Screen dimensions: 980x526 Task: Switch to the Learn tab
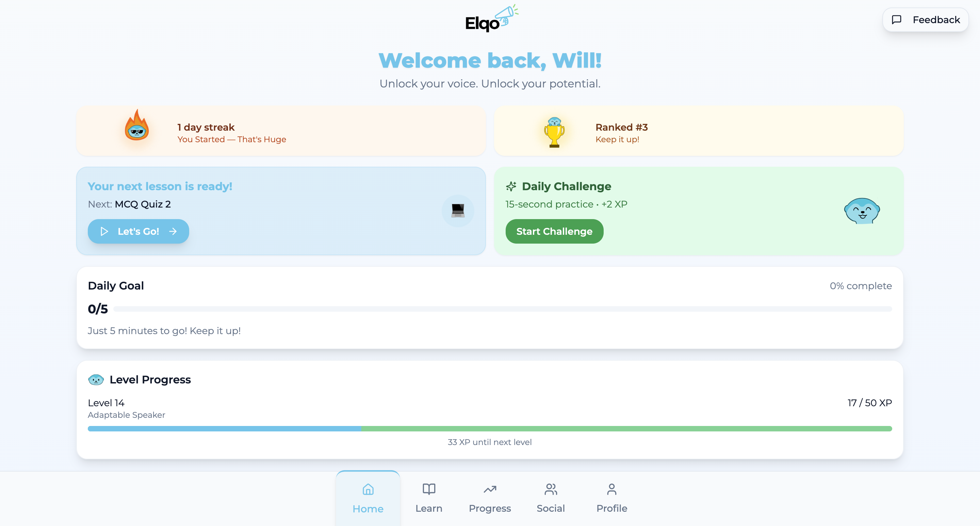point(429,498)
